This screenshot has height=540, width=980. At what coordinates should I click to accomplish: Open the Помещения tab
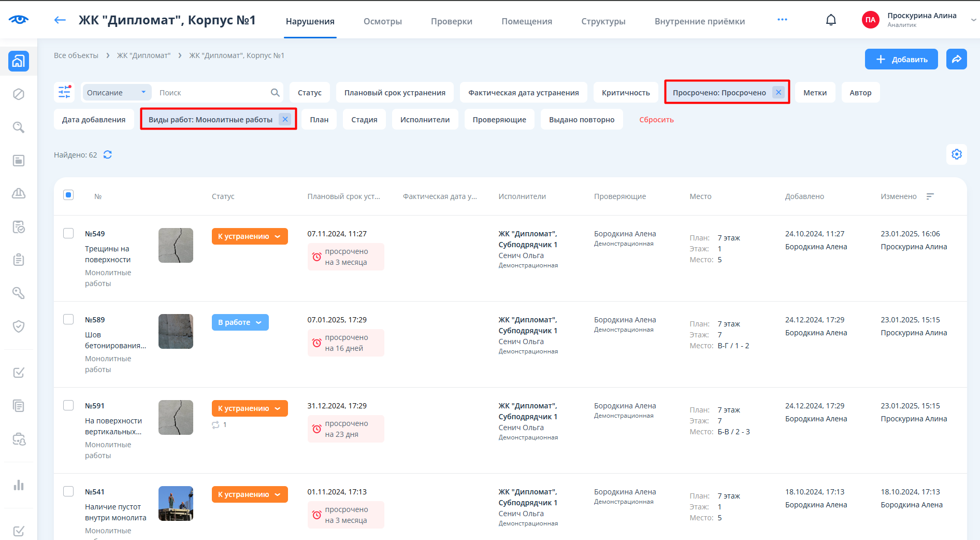(526, 21)
